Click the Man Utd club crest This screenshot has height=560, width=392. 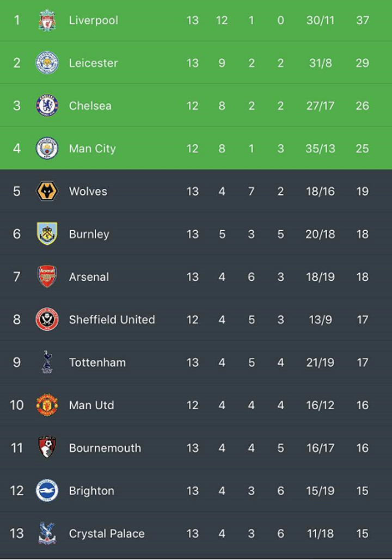point(47,405)
